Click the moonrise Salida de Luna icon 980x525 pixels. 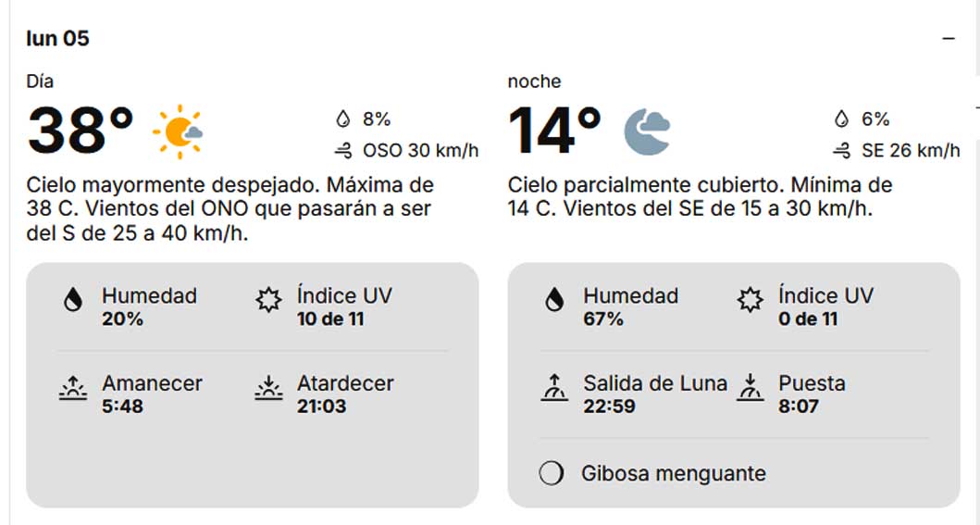(554, 389)
